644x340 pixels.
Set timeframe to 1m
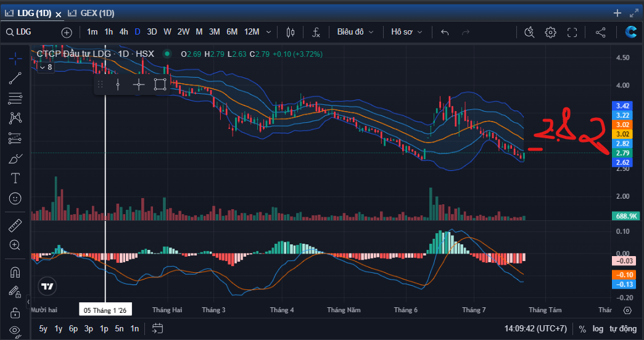click(x=93, y=31)
